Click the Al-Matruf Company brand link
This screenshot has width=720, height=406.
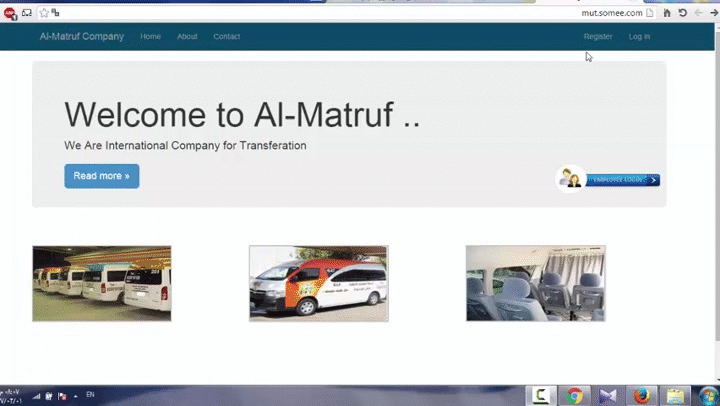(82, 37)
